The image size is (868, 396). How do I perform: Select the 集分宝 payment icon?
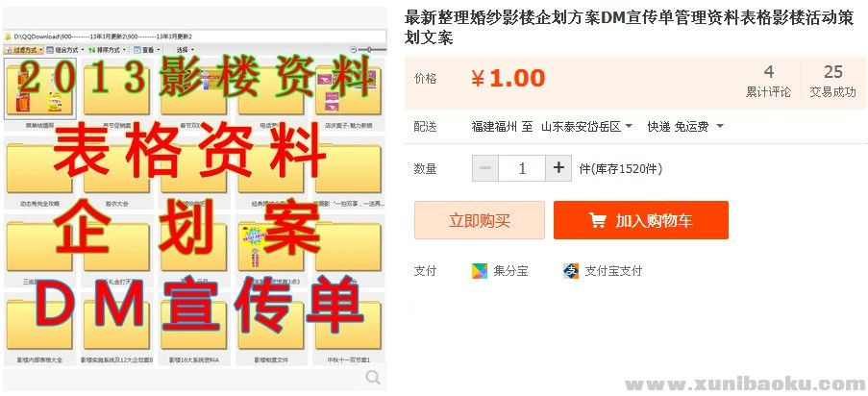(480, 271)
